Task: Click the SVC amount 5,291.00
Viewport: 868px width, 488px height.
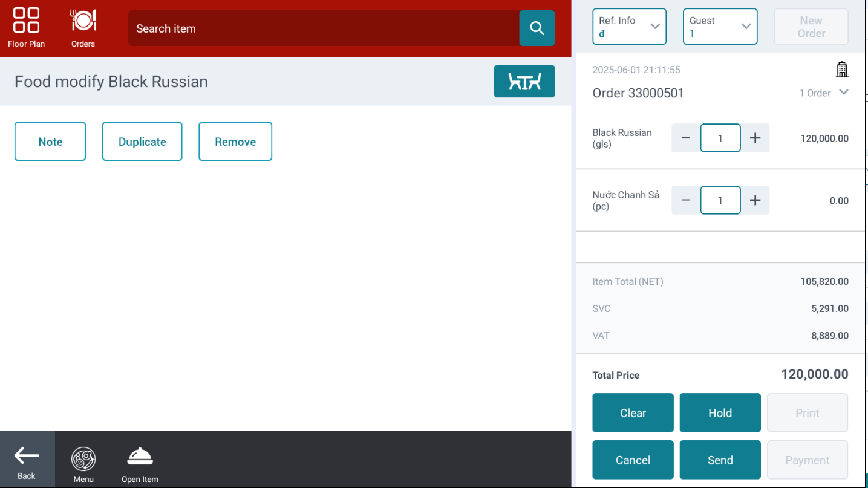Action: (830, 308)
